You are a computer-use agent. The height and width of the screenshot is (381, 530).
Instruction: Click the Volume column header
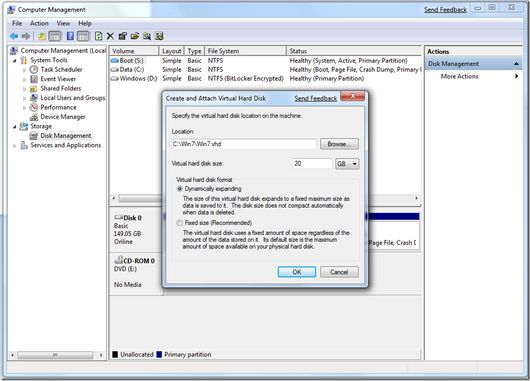coord(134,51)
